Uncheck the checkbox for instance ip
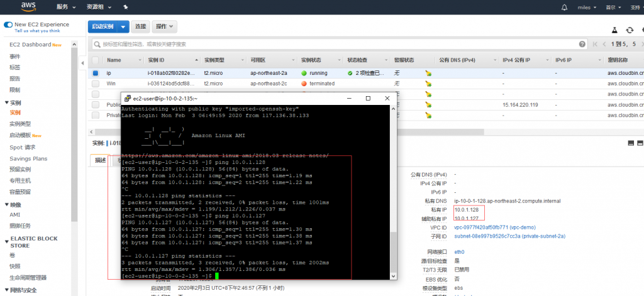This screenshot has height=296, width=644. coord(96,73)
